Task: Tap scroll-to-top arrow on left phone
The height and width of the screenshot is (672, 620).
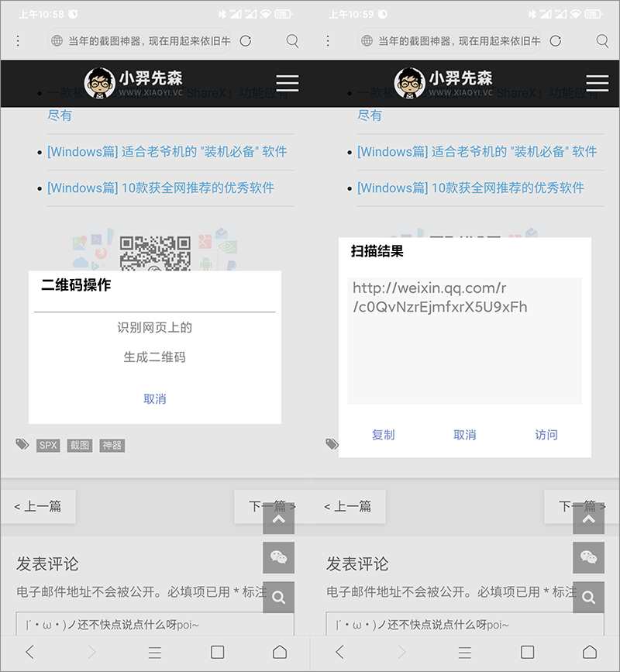Action: [278, 519]
